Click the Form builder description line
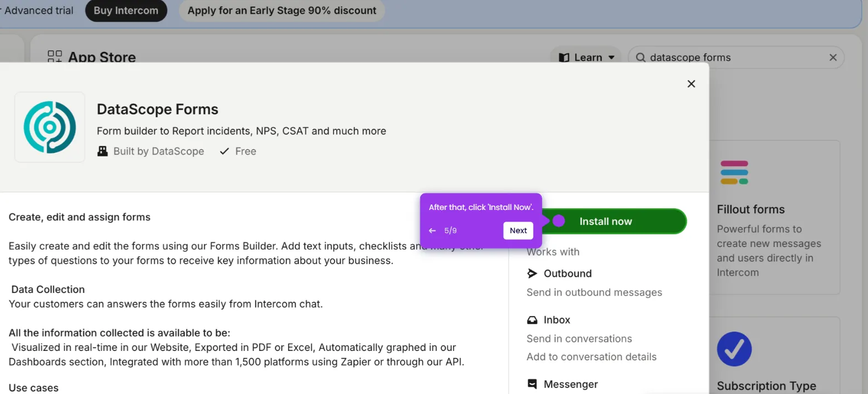Viewport: 868px width, 394px height. pos(241,131)
